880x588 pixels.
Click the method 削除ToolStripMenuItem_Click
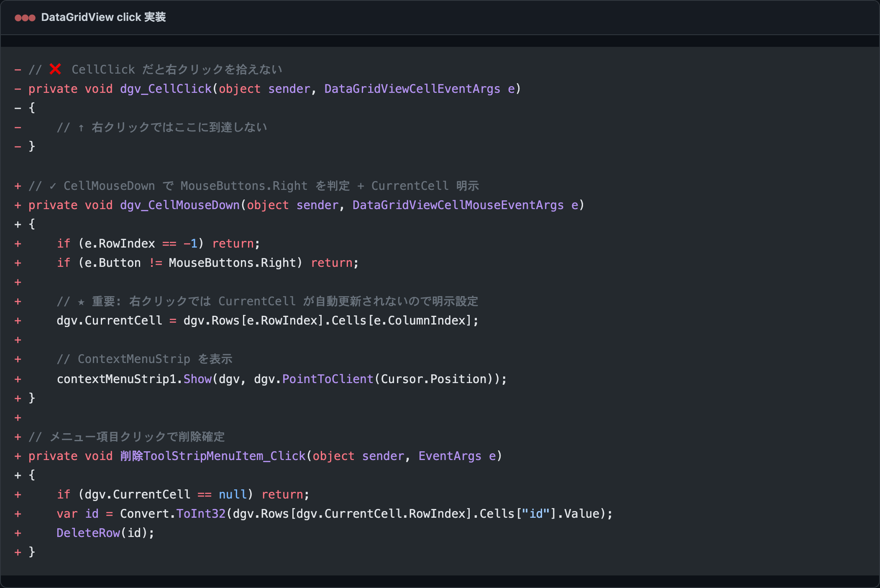[x=213, y=456]
